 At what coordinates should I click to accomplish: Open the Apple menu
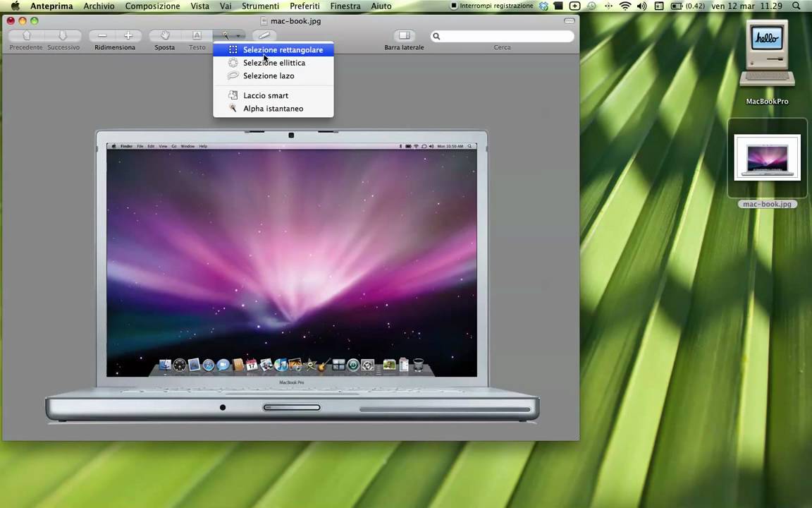(x=15, y=6)
